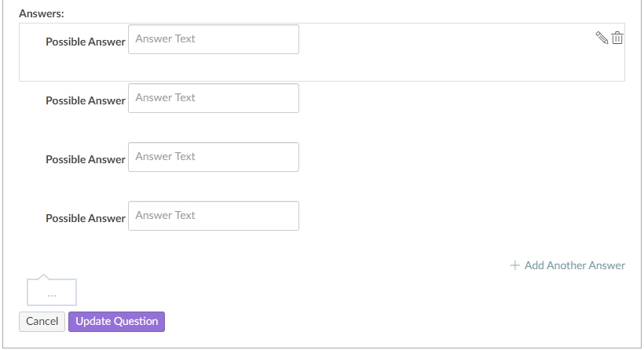Select the third Answer Text input
The image size is (644, 350).
tap(213, 157)
